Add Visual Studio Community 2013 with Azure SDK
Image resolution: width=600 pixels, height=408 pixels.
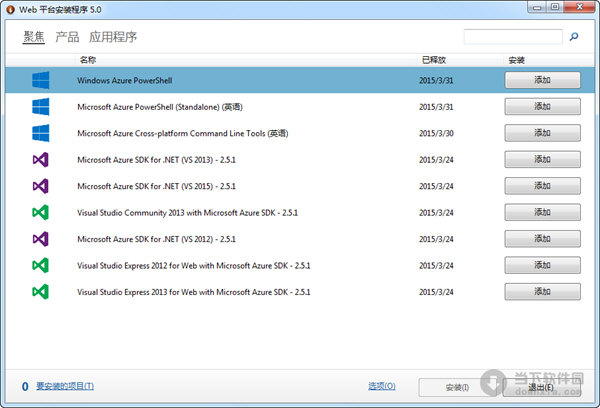(x=542, y=212)
